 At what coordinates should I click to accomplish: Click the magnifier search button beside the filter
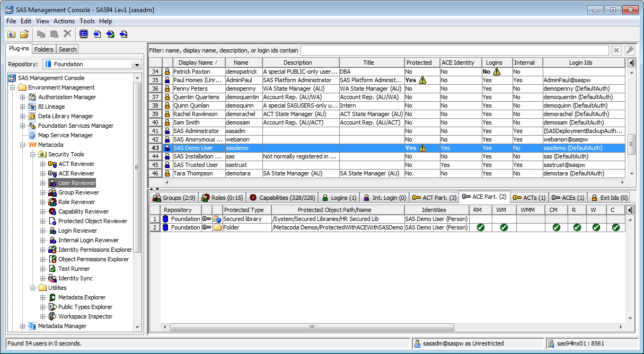630,50
